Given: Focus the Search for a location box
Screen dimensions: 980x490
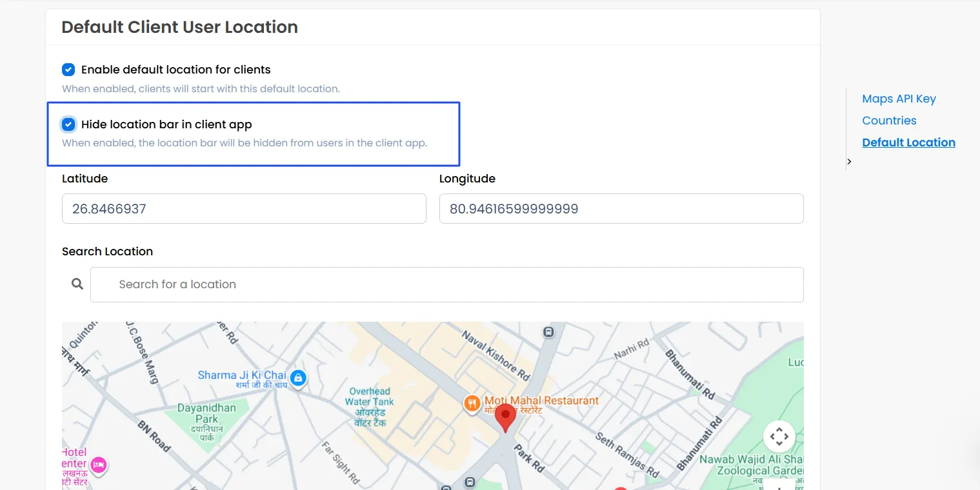Looking at the screenshot, I should click(447, 284).
